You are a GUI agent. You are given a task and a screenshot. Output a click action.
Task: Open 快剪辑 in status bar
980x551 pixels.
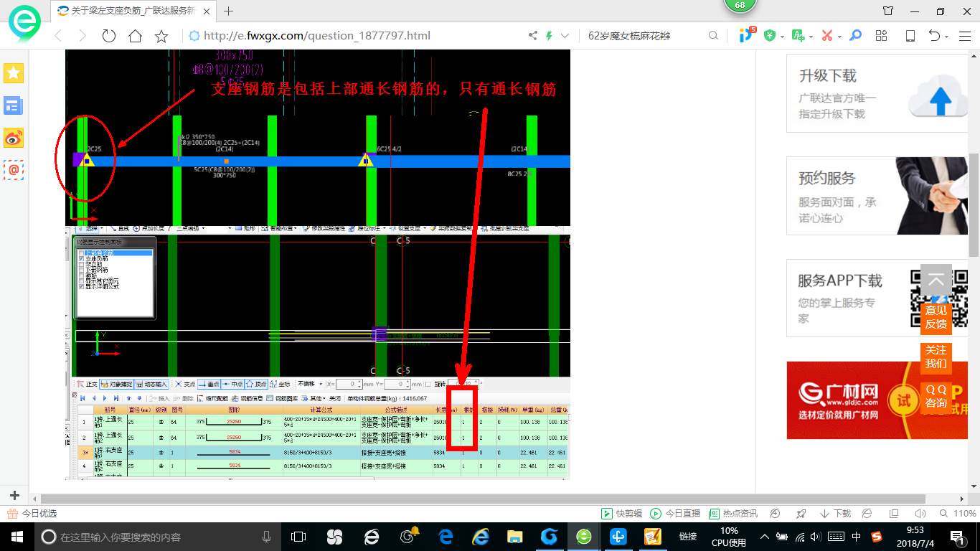click(623, 514)
